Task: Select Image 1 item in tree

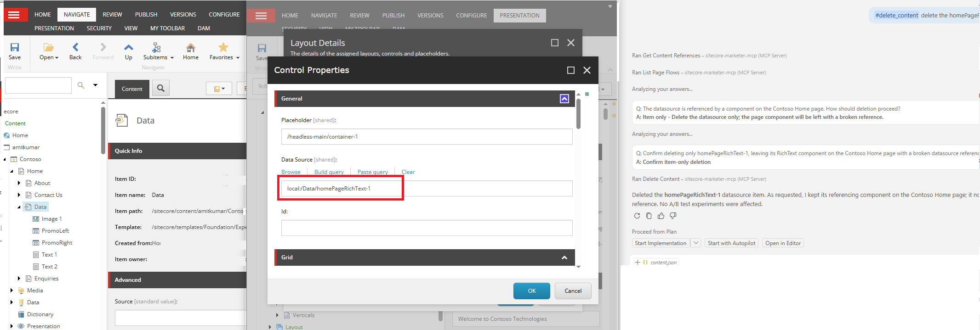Action: click(x=51, y=219)
